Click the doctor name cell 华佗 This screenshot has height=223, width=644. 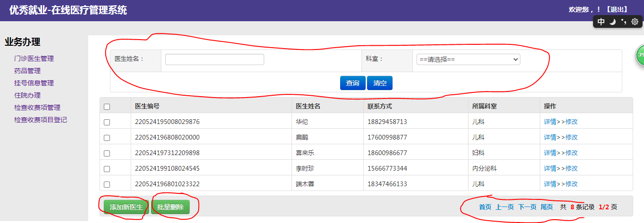click(x=302, y=122)
